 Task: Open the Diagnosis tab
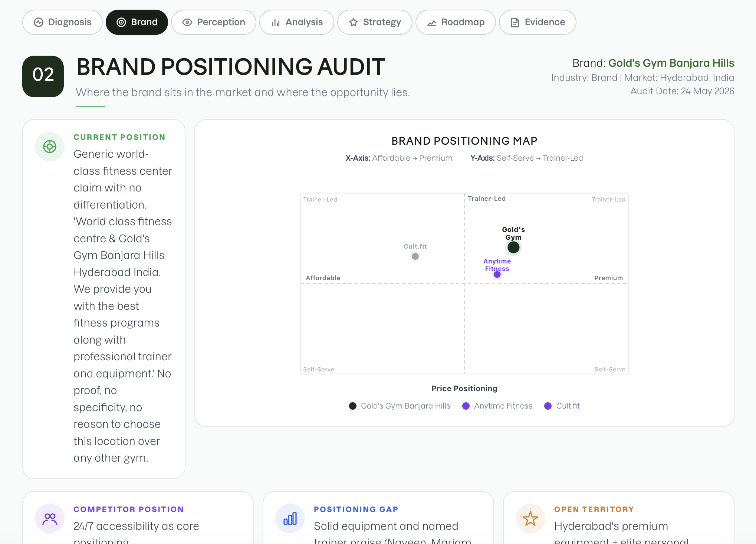(62, 22)
